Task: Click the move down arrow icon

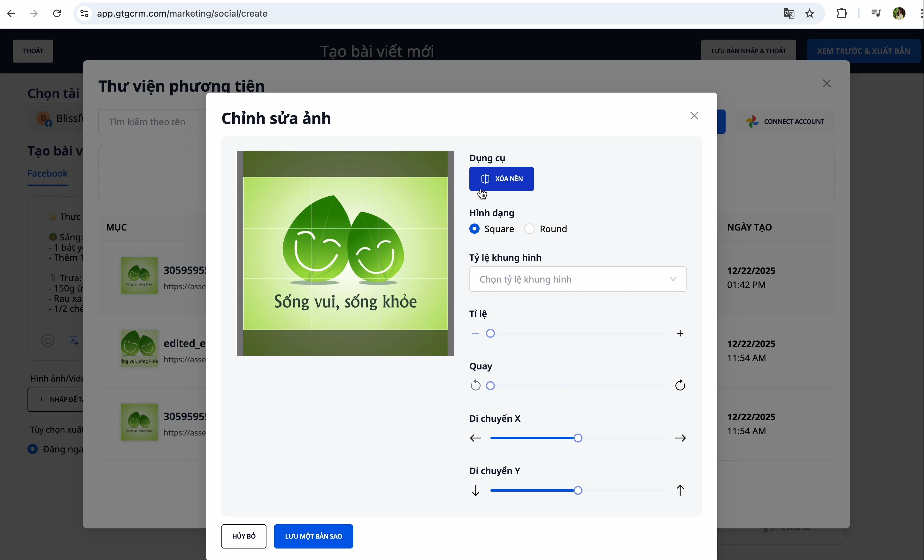Action: coord(475,491)
